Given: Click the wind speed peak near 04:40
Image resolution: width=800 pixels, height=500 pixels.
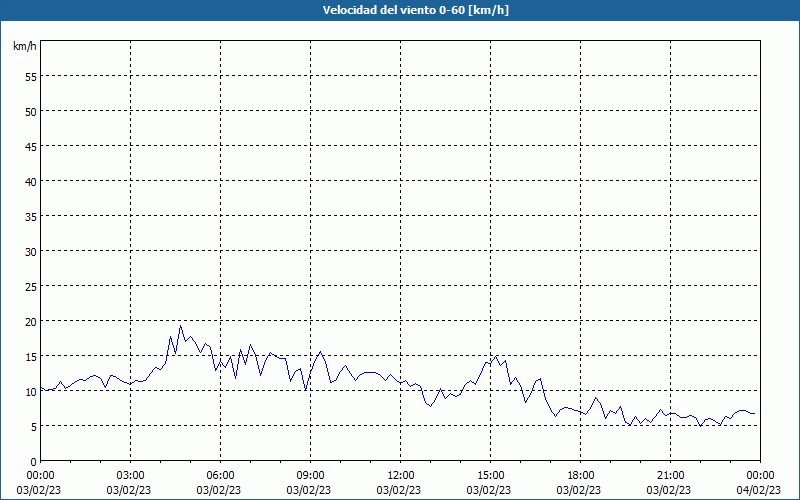Looking at the screenshot, I should pos(180,326).
